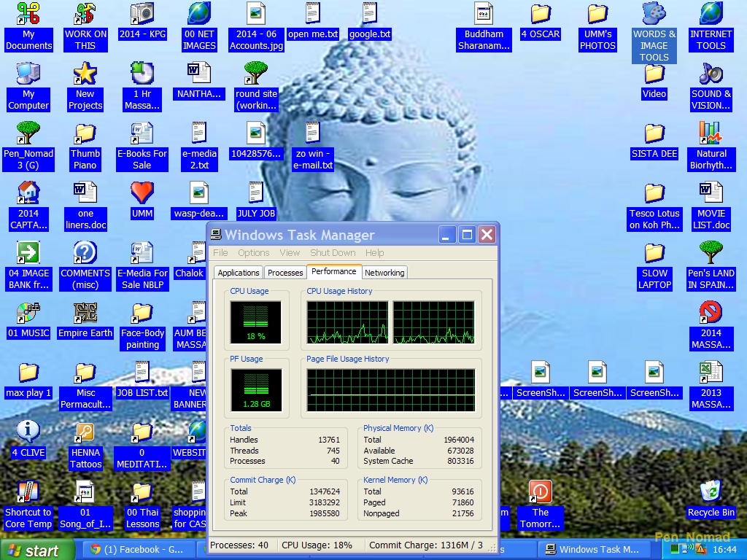The height and width of the screenshot is (560, 747).
Task: Click status bar Processes: 40
Action: click(239, 545)
